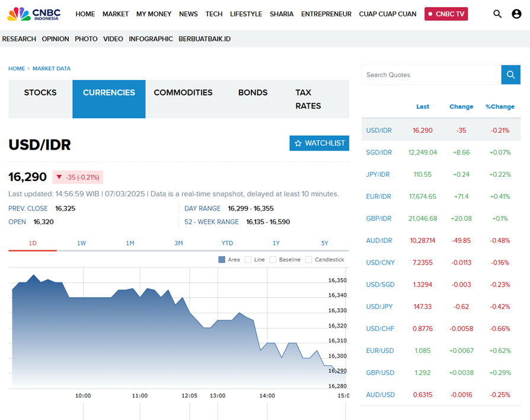530x420 pixels.
Task: Select the 5Y chart range
Action: click(x=324, y=243)
